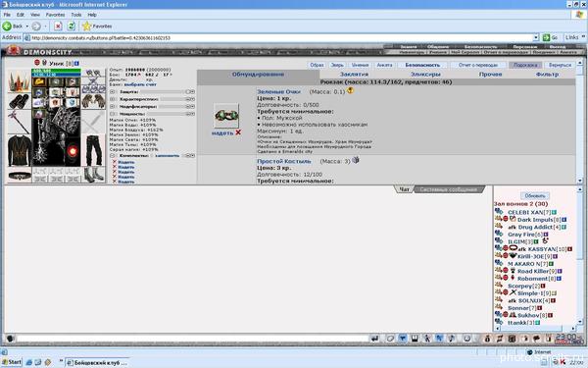Click the equipped boots slot
588x368 pixels.
tap(94, 175)
